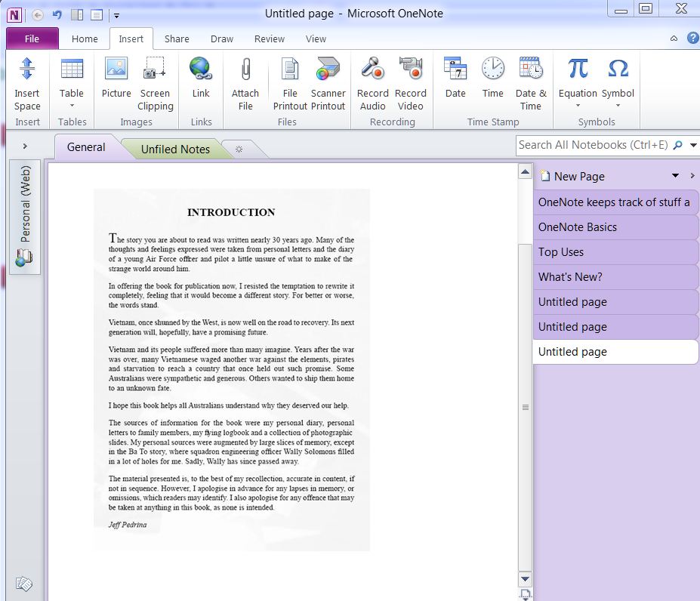This screenshot has width=700, height=601.
Task: Add a Link with the globe icon
Action: (x=200, y=78)
